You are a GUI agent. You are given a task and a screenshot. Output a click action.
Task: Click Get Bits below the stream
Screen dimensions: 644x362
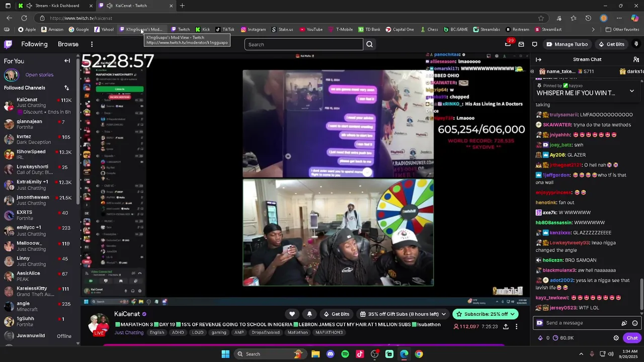(336, 314)
